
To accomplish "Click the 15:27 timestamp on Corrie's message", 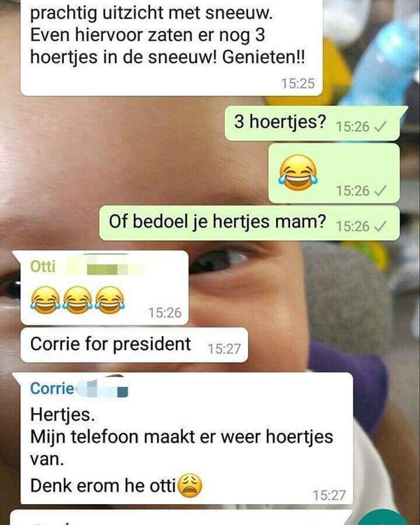I will pos(329,495).
